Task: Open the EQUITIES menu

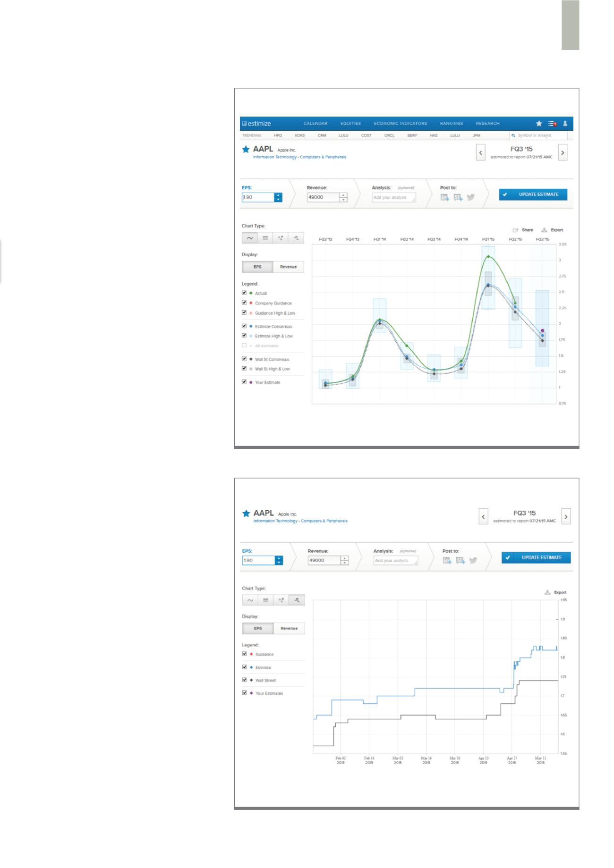Action: click(350, 124)
